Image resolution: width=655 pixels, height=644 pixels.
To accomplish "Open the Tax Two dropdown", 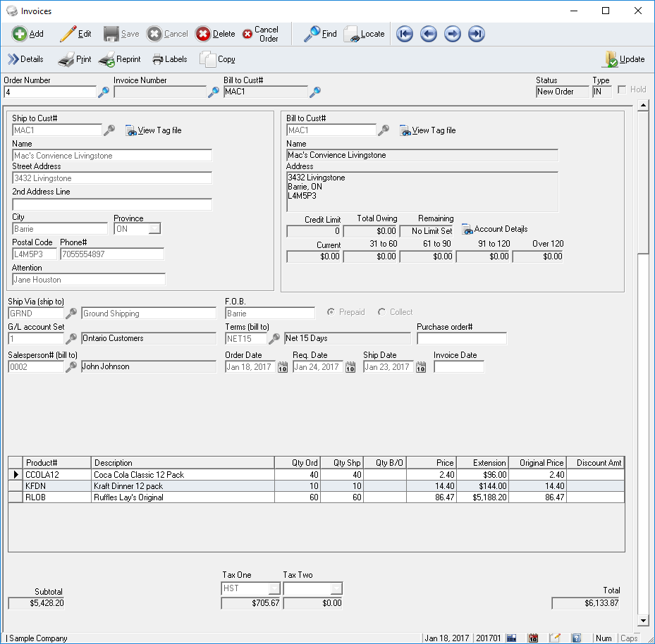I will pos(336,588).
